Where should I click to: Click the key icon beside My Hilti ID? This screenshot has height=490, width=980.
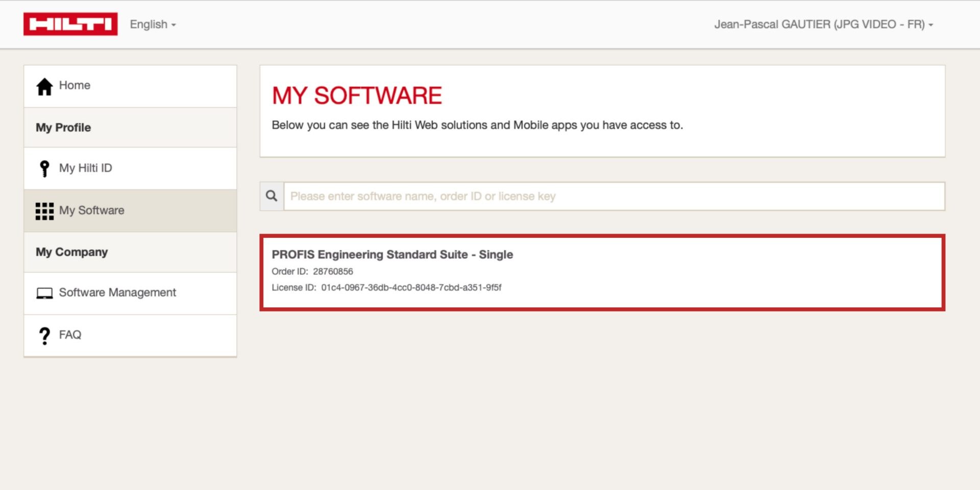point(44,168)
